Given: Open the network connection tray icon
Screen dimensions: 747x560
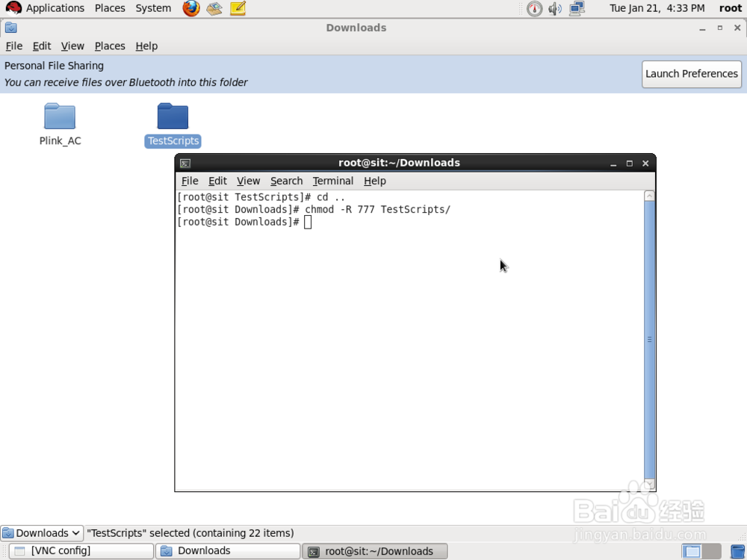Looking at the screenshot, I should tap(577, 8).
